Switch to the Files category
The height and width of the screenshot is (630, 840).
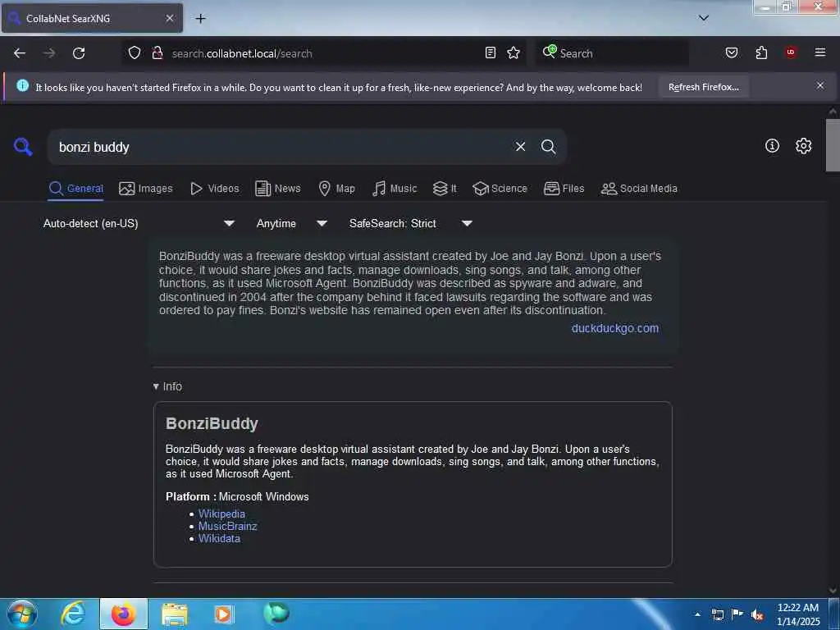point(564,189)
